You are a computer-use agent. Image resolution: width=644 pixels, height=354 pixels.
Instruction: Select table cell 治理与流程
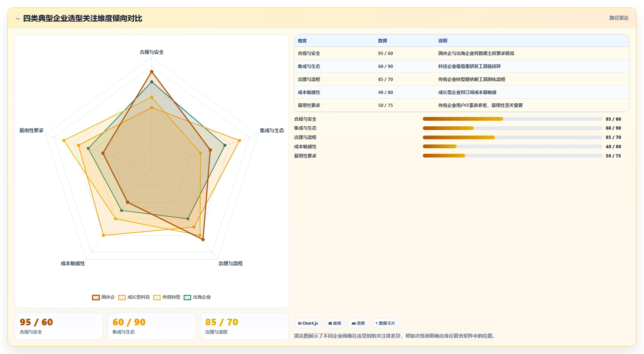coord(309,79)
